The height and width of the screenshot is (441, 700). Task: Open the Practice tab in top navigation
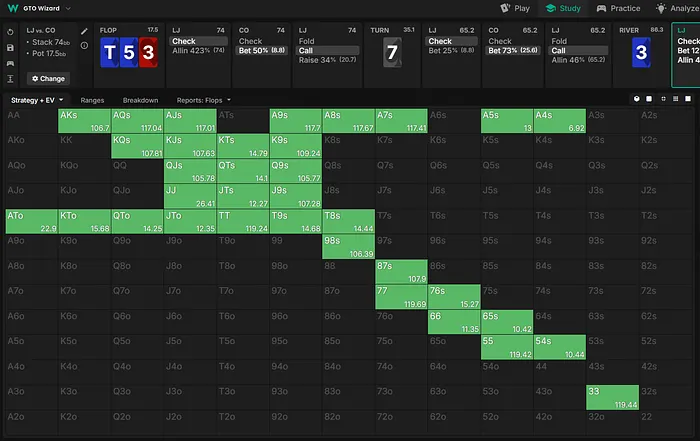tap(617, 8)
